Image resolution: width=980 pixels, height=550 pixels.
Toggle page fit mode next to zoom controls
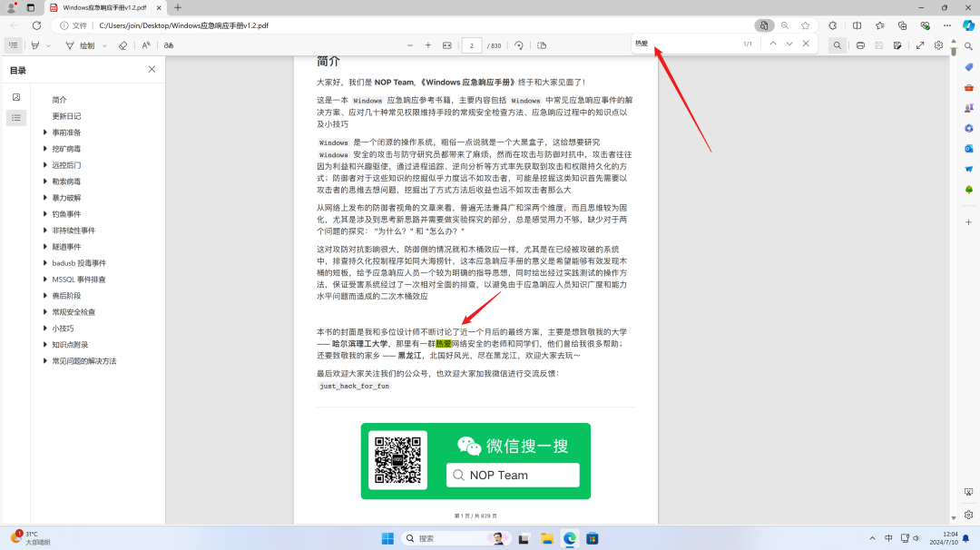[447, 44]
